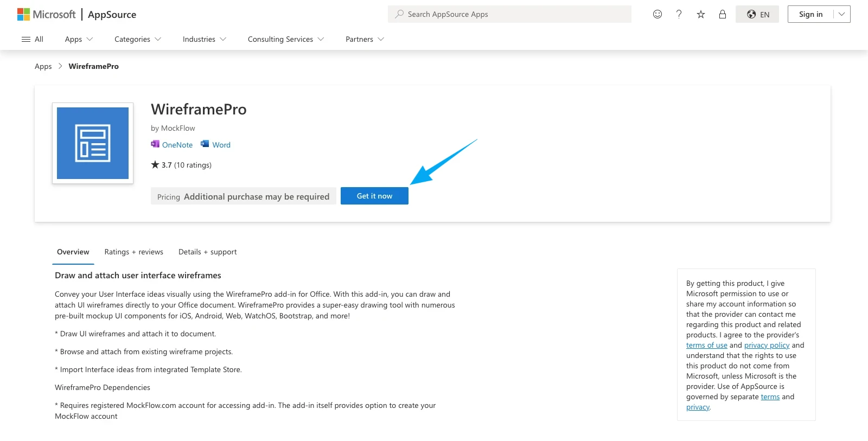Expand the Partners dropdown
Screen dimensions: 868x441
(365, 39)
